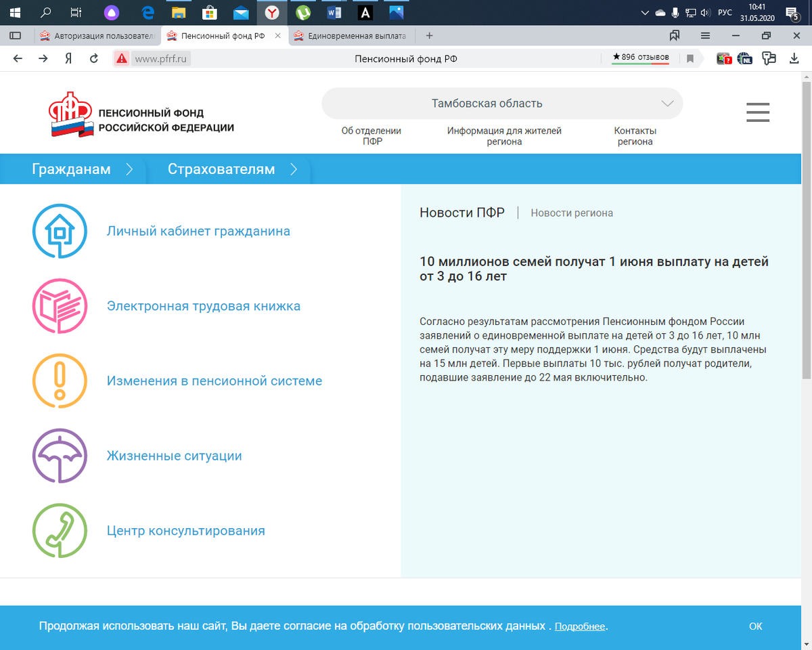Open new tab with plus button
Image resolution: width=812 pixels, height=650 pixels.
(x=429, y=36)
